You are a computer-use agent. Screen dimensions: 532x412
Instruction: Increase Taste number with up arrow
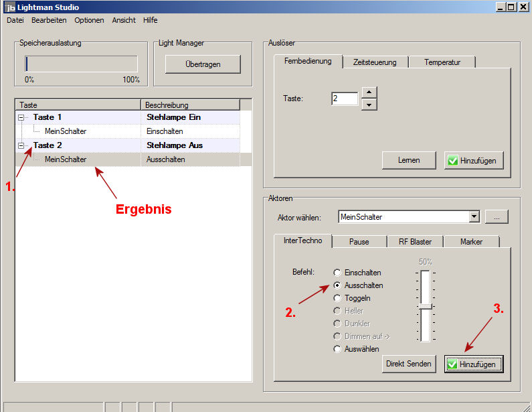pyautogui.click(x=369, y=92)
